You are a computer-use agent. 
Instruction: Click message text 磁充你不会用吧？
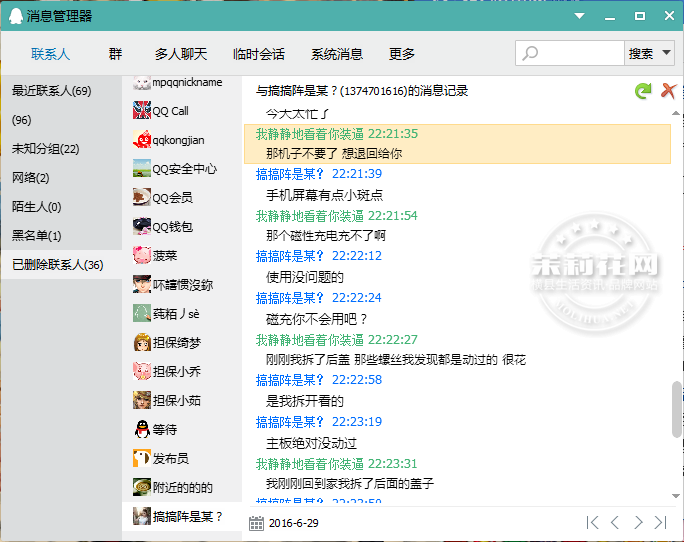point(317,319)
